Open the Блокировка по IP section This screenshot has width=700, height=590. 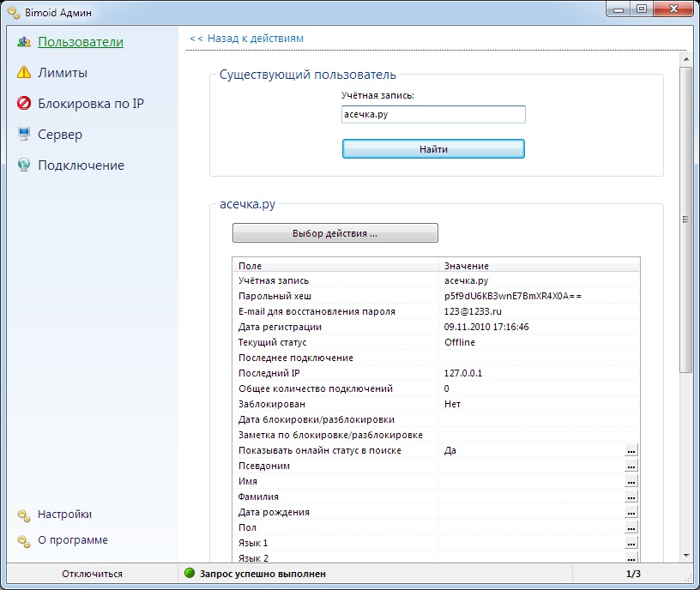(x=91, y=103)
